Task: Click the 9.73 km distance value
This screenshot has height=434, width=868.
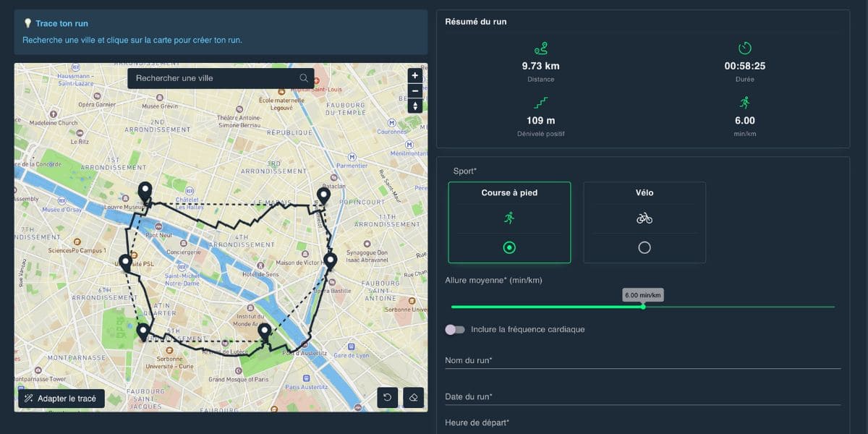Action: pyautogui.click(x=540, y=66)
